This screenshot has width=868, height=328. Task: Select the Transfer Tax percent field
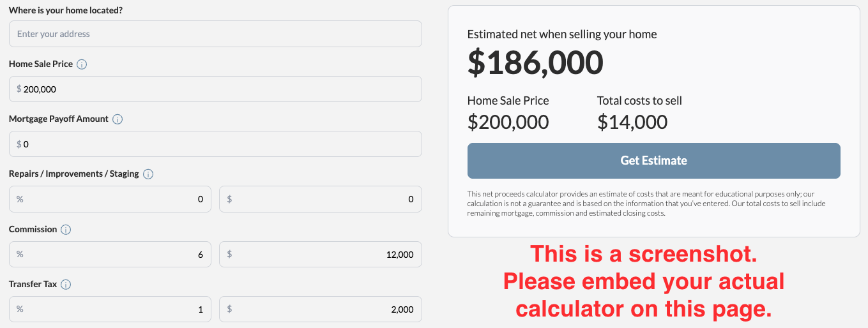(x=110, y=309)
